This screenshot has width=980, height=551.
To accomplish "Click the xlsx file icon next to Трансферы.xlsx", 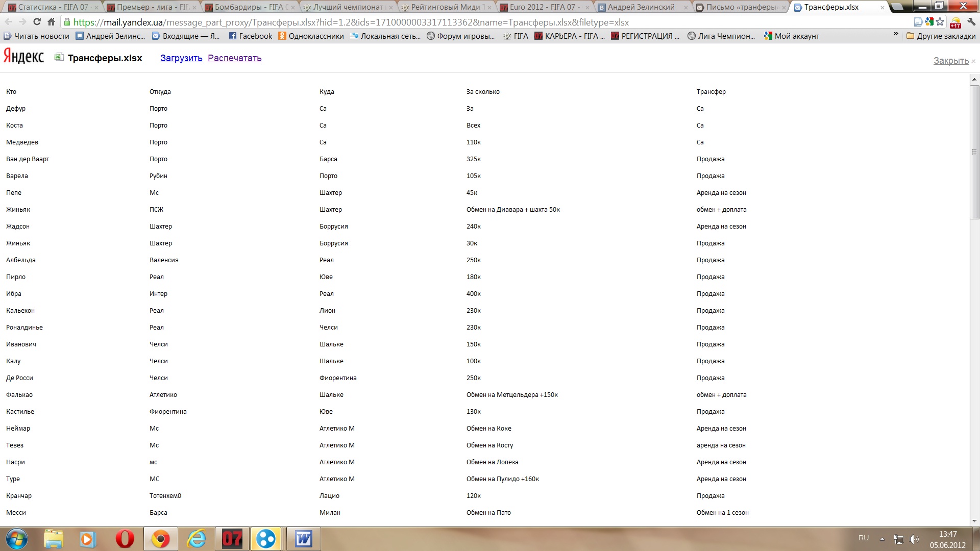I will (59, 58).
